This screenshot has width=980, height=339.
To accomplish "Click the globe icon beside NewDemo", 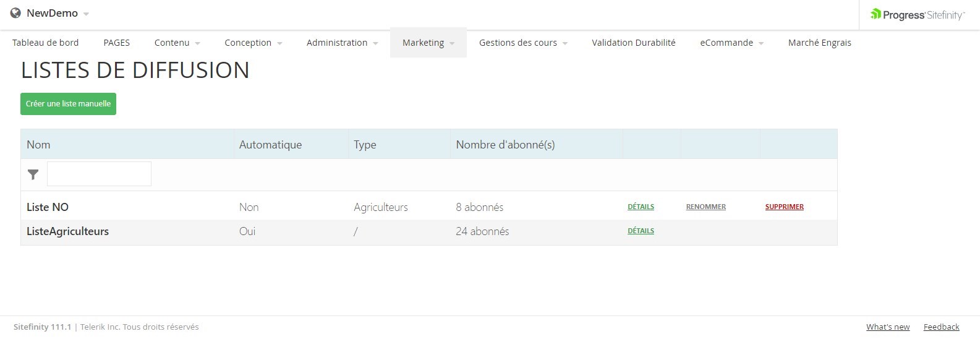I will click(x=15, y=13).
